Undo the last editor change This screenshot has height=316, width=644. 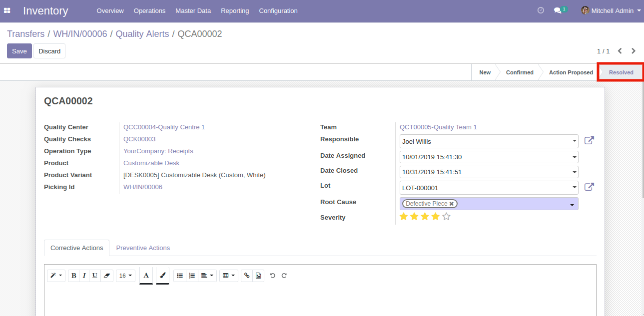273,276
